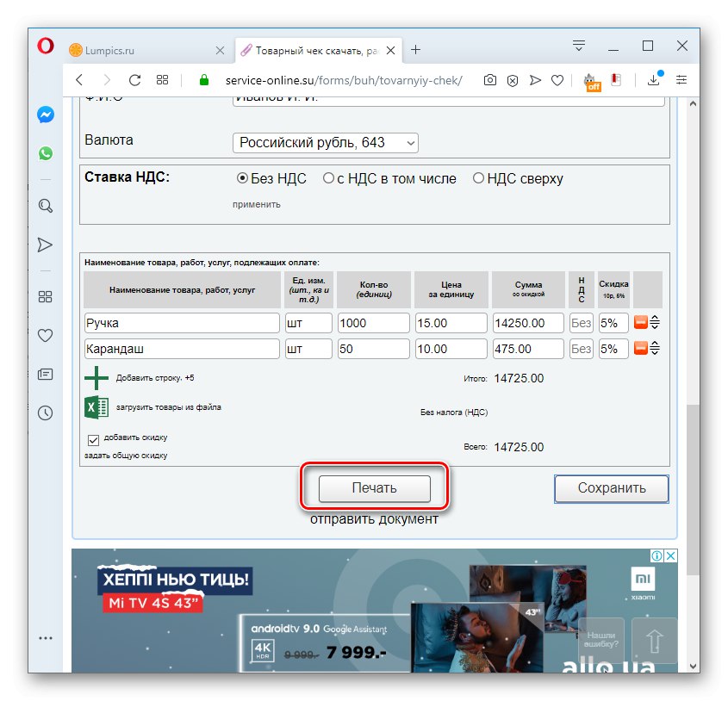This screenshot has width=728, height=701.
Task: Go forward to the next page
Action: (107, 80)
